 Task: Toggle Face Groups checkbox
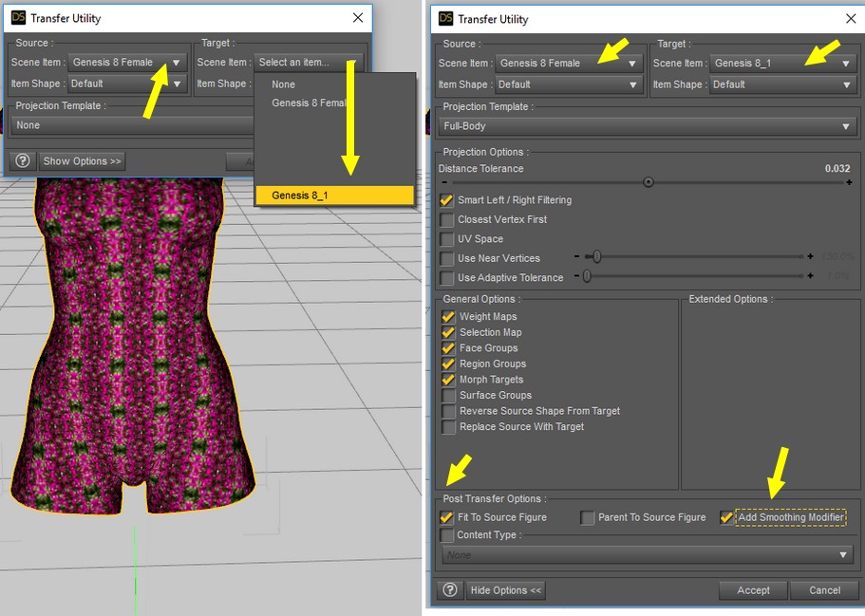pos(448,348)
